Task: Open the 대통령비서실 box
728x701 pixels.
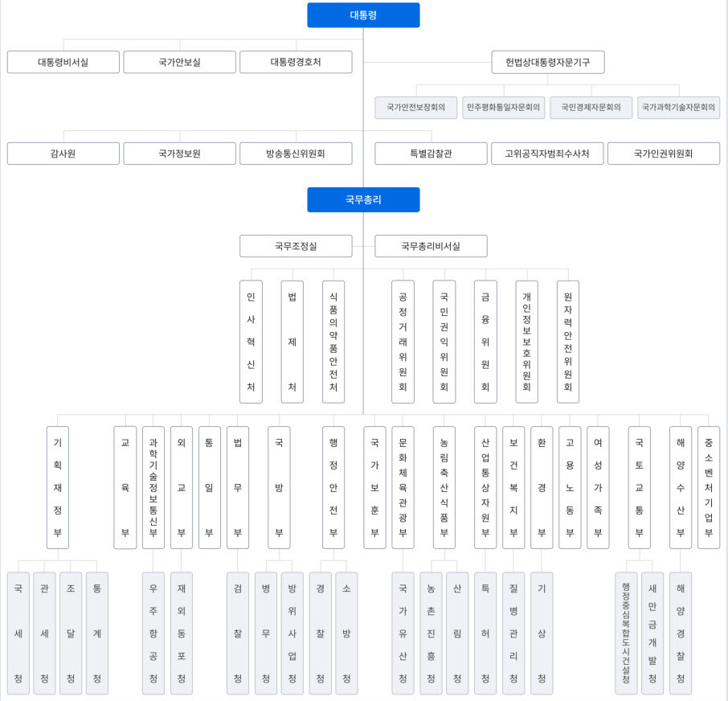Action: 63,62
